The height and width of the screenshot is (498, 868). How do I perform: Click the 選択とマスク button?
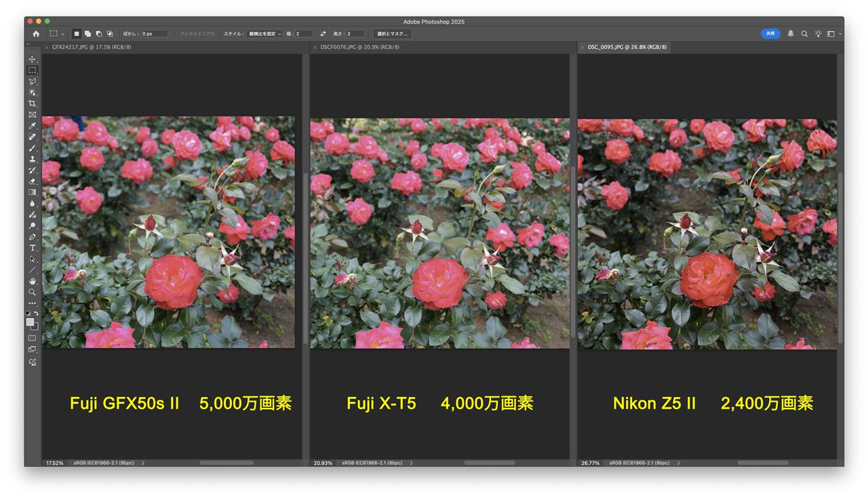click(392, 33)
